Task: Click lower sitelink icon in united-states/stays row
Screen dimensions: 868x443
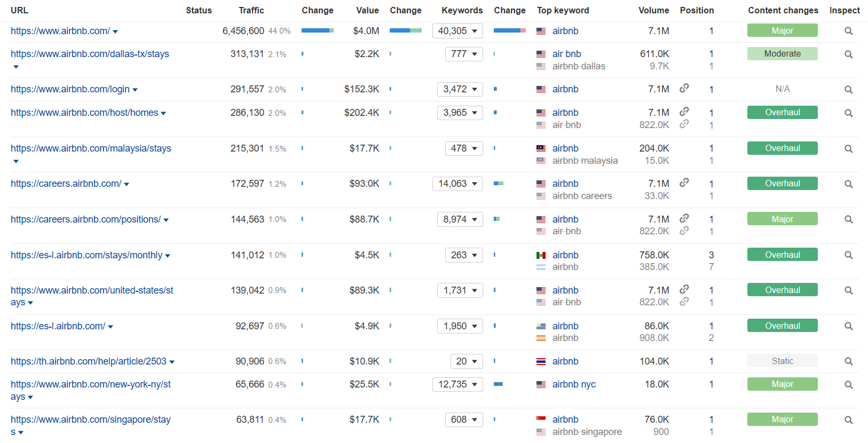Action: [x=684, y=302]
